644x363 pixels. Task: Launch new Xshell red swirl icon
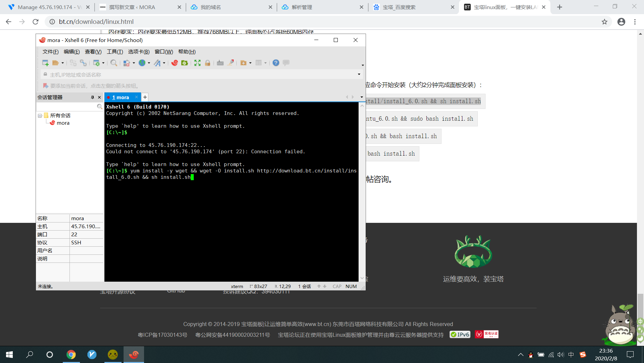175,63
